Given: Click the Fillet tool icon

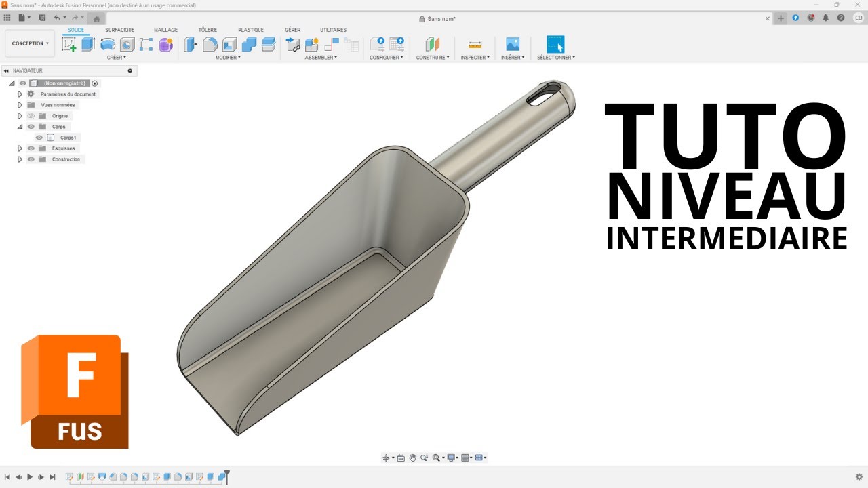Looking at the screenshot, I should click(210, 45).
